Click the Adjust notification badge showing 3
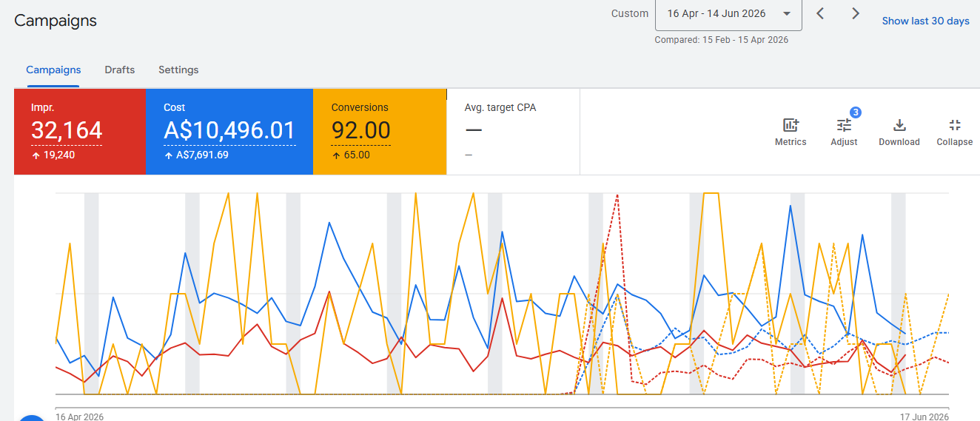Viewport: 980px width, 421px height. (855, 112)
